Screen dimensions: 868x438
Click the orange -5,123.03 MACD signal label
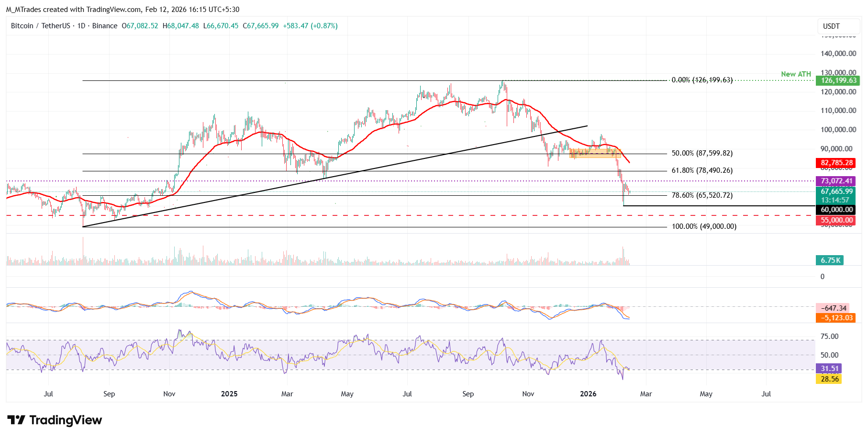coord(836,318)
